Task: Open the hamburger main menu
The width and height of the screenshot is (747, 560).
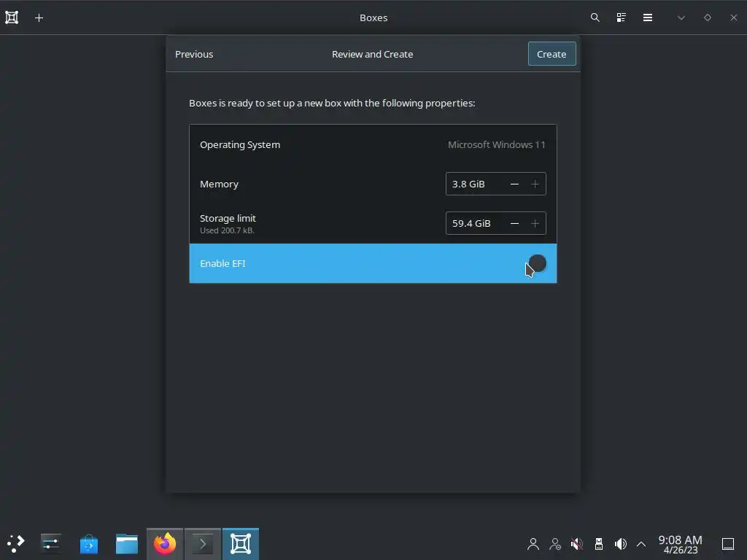Action: pyautogui.click(x=648, y=17)
